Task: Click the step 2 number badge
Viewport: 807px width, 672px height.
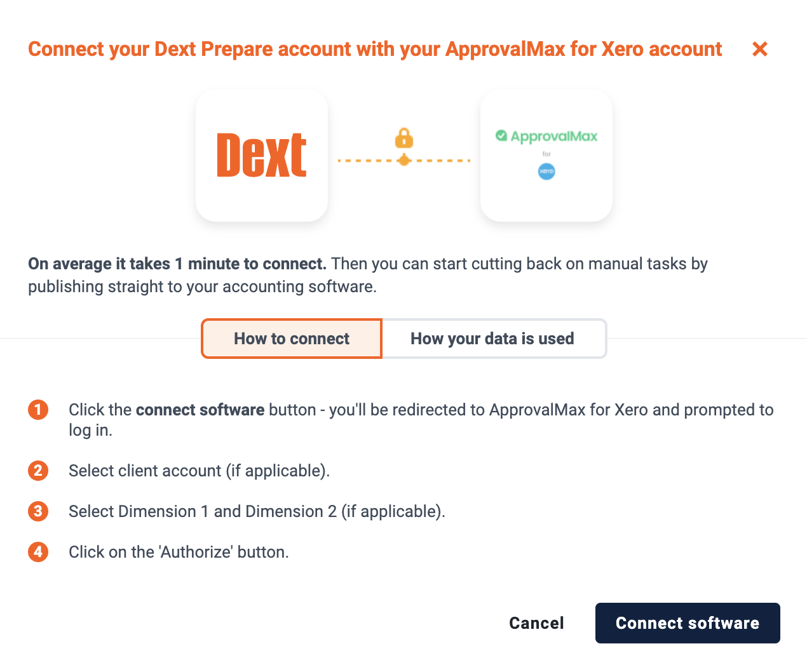Action: 38,471
